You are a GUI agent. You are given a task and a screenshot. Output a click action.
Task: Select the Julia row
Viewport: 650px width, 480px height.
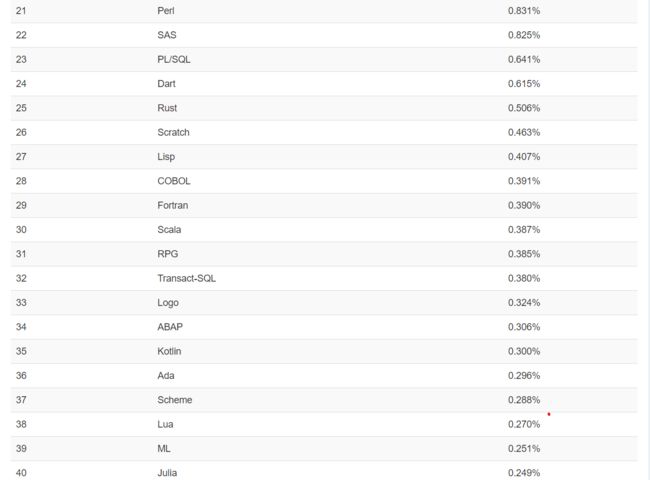[x=324, y=471]
